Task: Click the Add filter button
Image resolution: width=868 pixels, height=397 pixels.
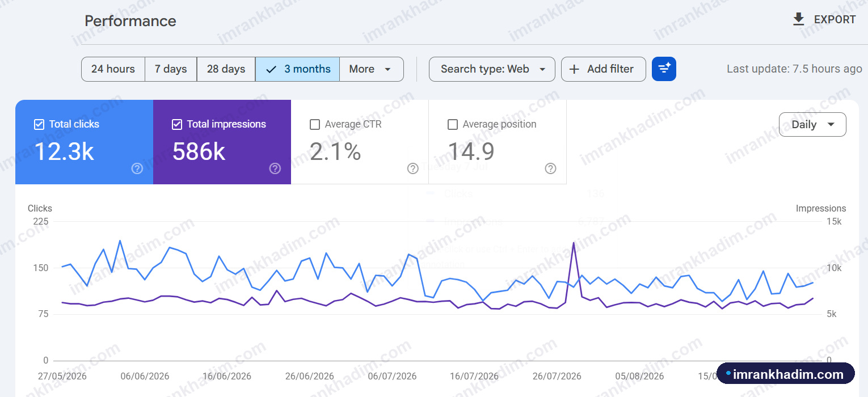Action: click(x=603, y=69)
